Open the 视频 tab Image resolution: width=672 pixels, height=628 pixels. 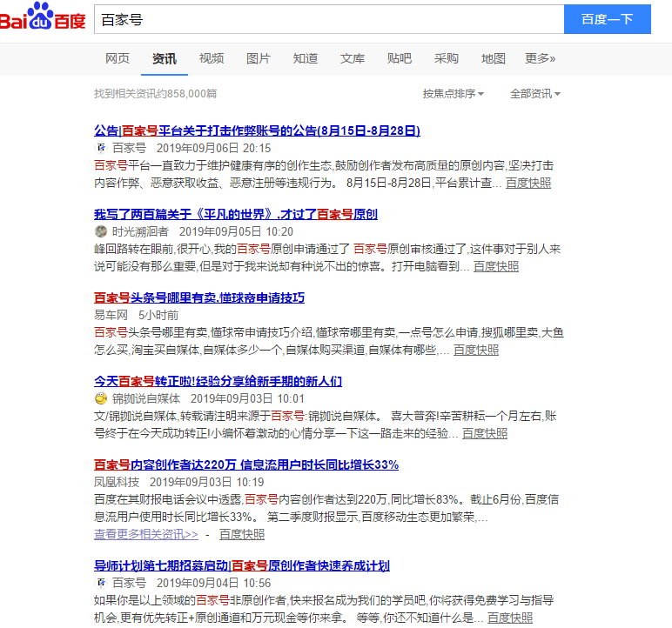click(212, 58)
